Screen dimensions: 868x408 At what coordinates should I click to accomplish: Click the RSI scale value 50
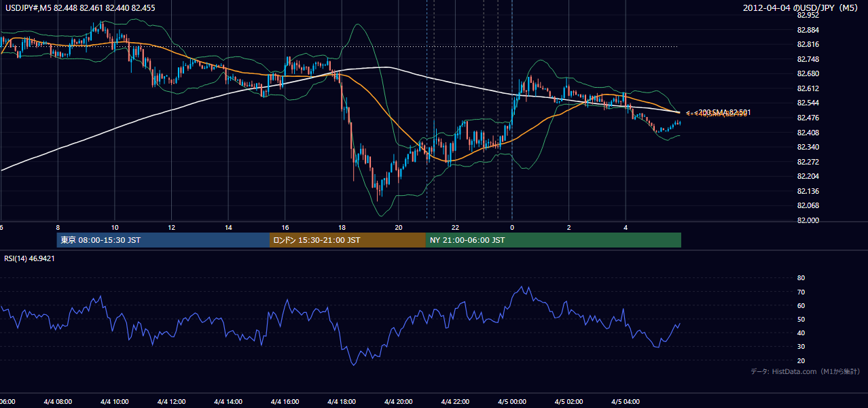(x=801, y=319)
